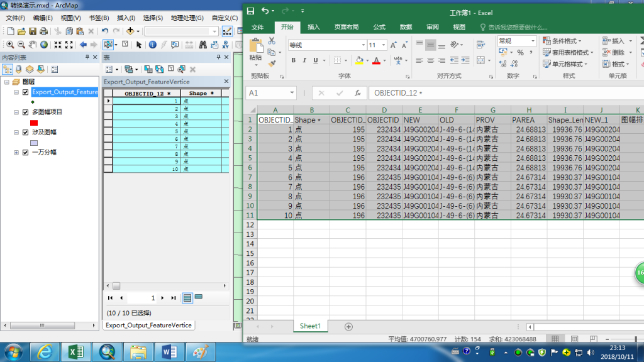644x362 pixels.
Task: Toggle Italic formatting in Excel
Action: (304, 60)
